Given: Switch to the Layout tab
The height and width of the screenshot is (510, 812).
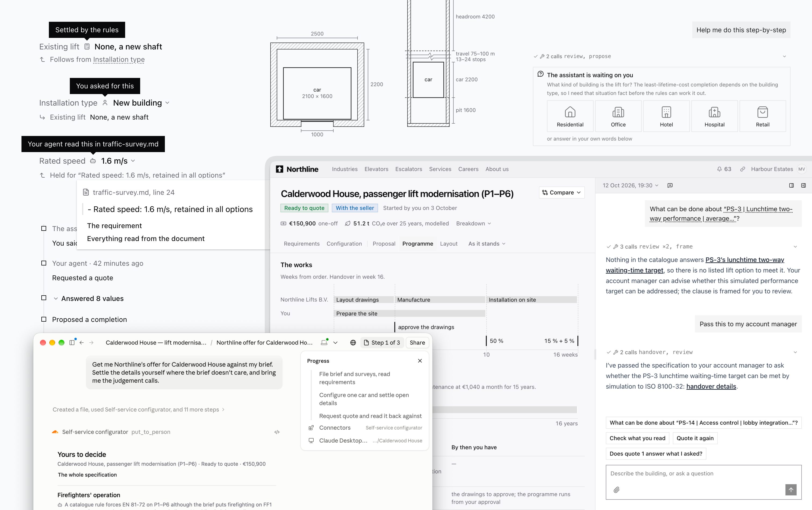Looking at the screenshot, I should (x=448, y=243).
